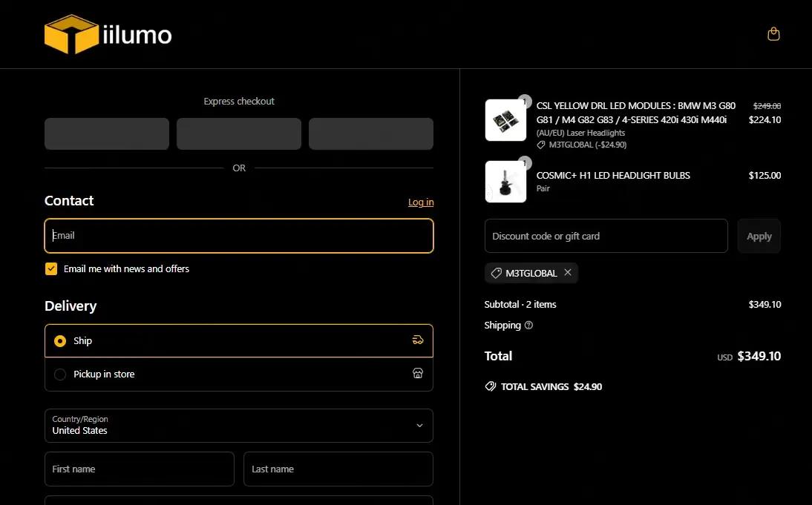
Task: Click the First name field
Action: pyautogui.click(x=140, y=469)
